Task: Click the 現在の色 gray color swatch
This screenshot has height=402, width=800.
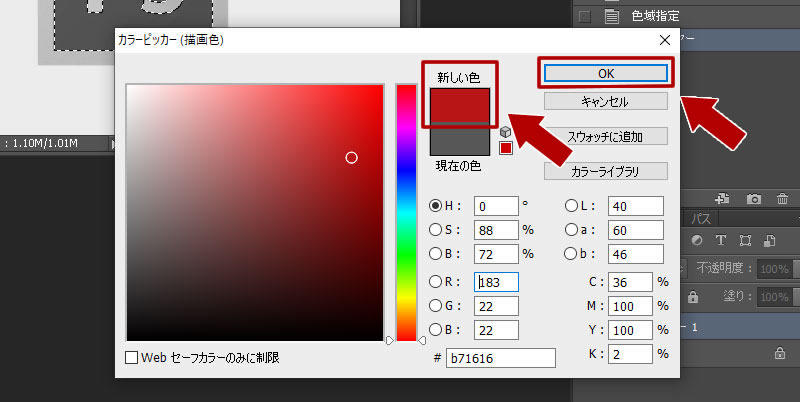Action: tap(457, 141)
